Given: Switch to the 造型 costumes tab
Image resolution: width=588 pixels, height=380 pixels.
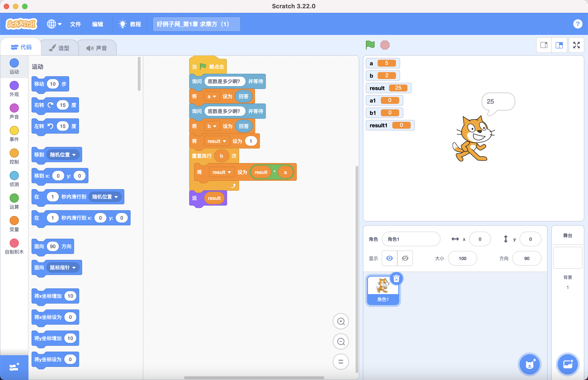Looking at the screenshot, I should coord(59,48).
